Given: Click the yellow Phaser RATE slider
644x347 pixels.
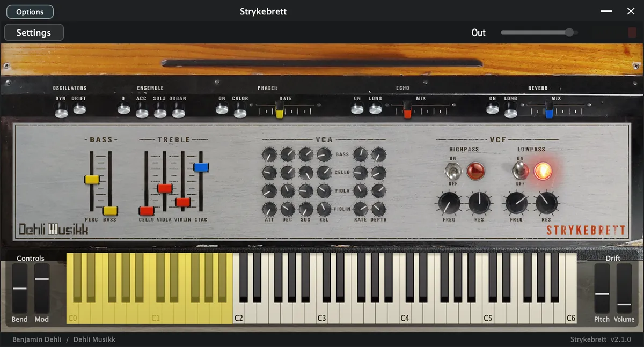Looking at the screenshot, I should click(x=280, y=110).
